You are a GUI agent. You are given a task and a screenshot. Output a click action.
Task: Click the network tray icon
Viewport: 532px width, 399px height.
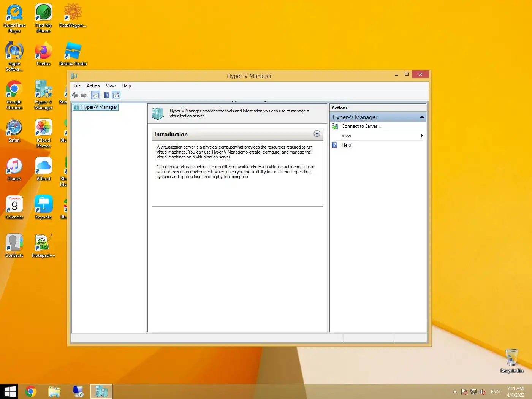coord(473,392)
